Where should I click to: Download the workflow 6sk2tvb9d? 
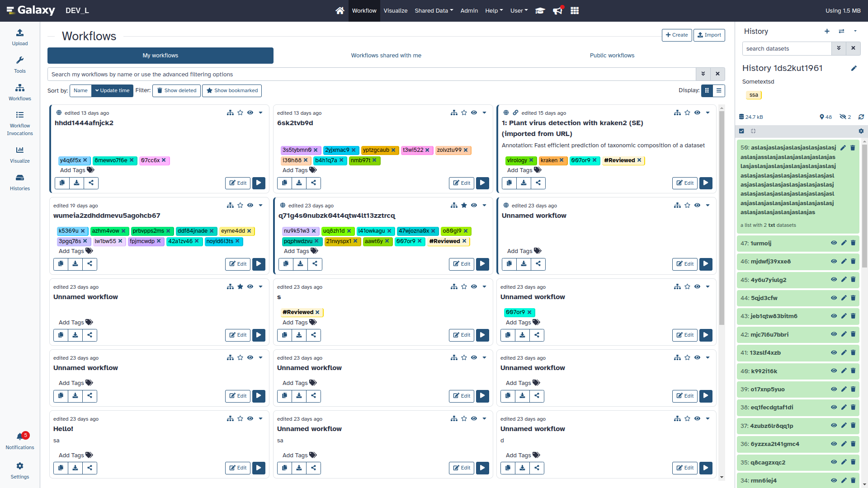299,183
